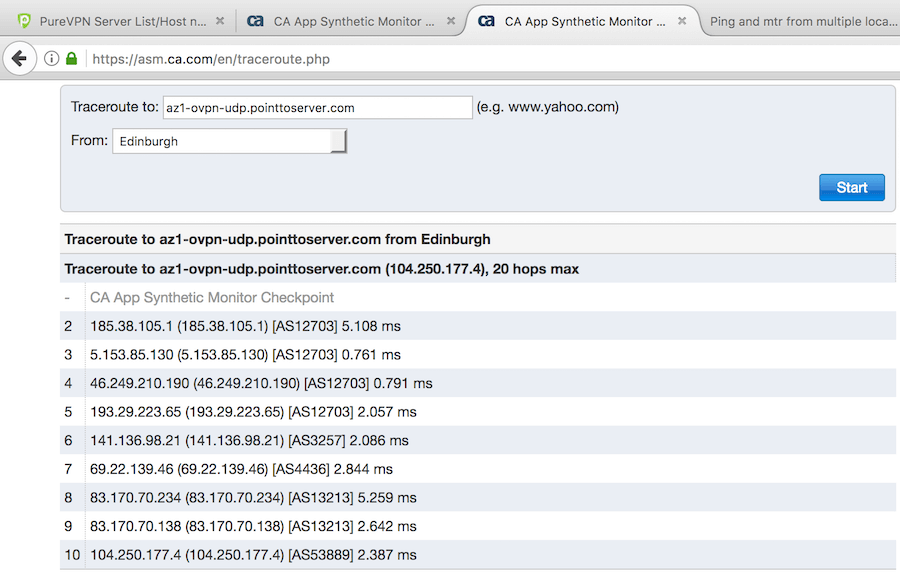The height and width of the screenshot is (573, 900).
Task: Click "CA App Synthetic Monitor Checkpoint" row
Action: (478, 297)
